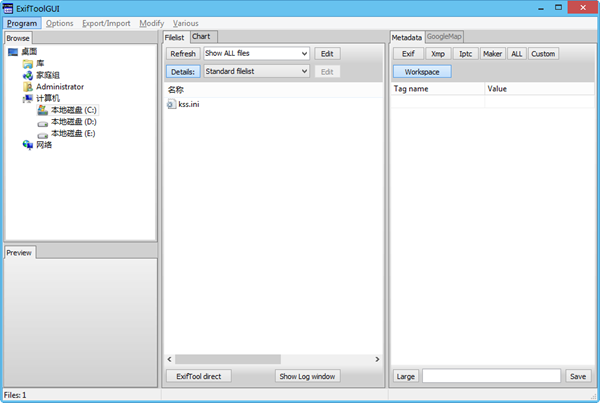Click the Administrator user folder icon
600x403 pixels.
point(28,87)
